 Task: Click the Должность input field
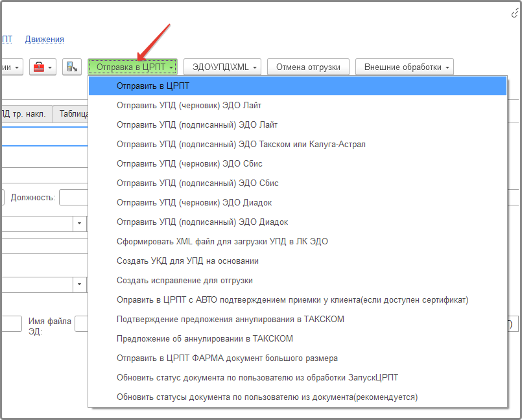73,198
